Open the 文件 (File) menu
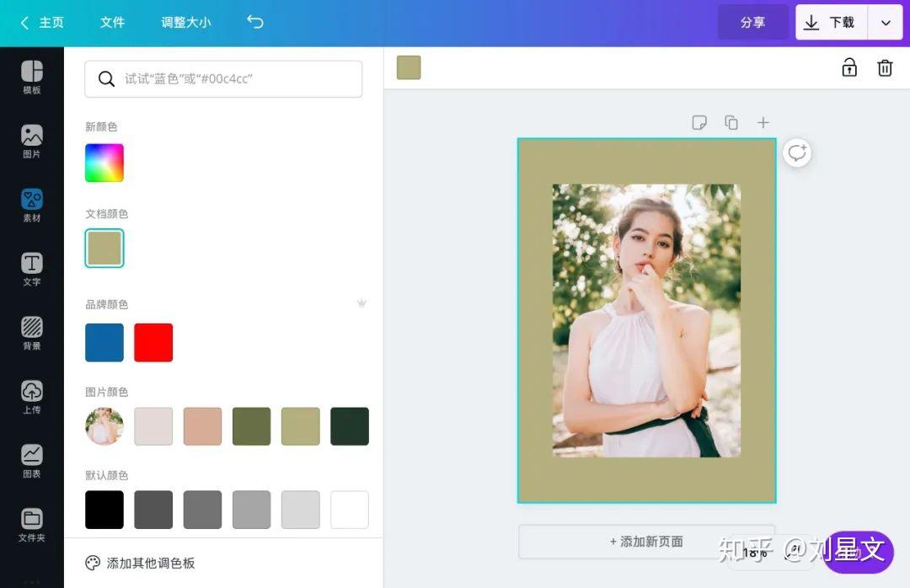Screen dimensions: 910x588 click(113, 23)
